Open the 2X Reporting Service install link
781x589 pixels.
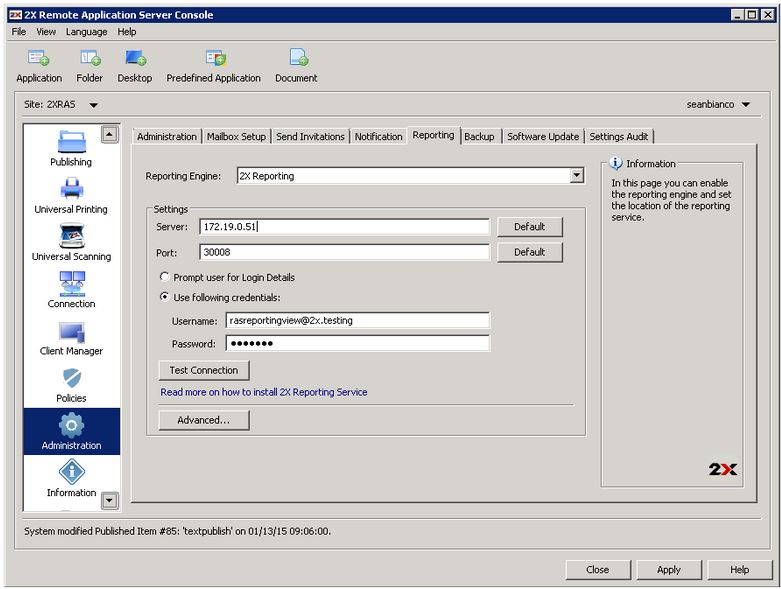tap(263, 392)
